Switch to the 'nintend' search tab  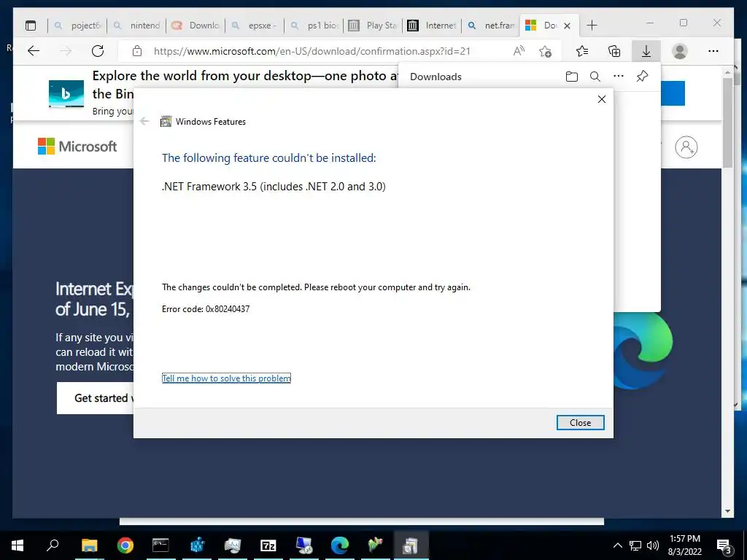[137, 26]
